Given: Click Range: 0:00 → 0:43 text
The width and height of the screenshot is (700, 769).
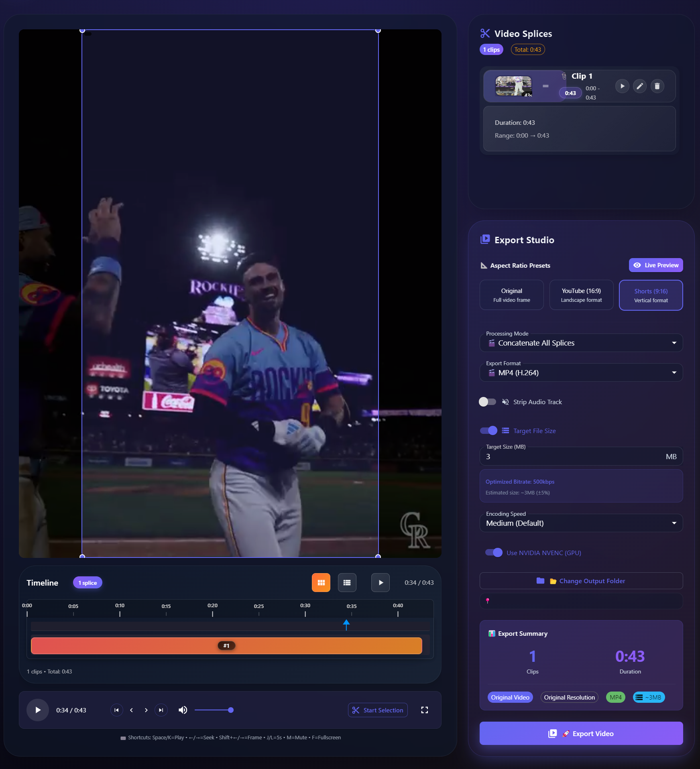Looking at the screenshot, I should point(522,136).
